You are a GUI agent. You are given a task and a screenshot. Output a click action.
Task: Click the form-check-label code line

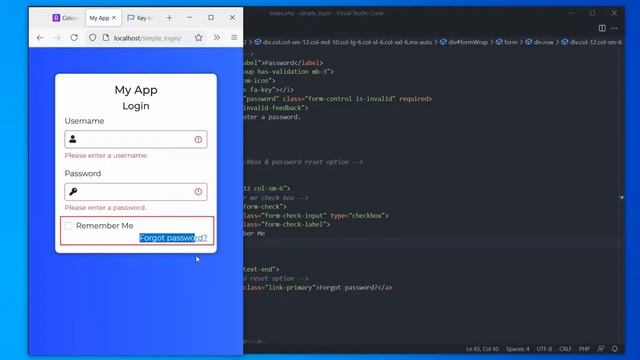click(287, 224)
